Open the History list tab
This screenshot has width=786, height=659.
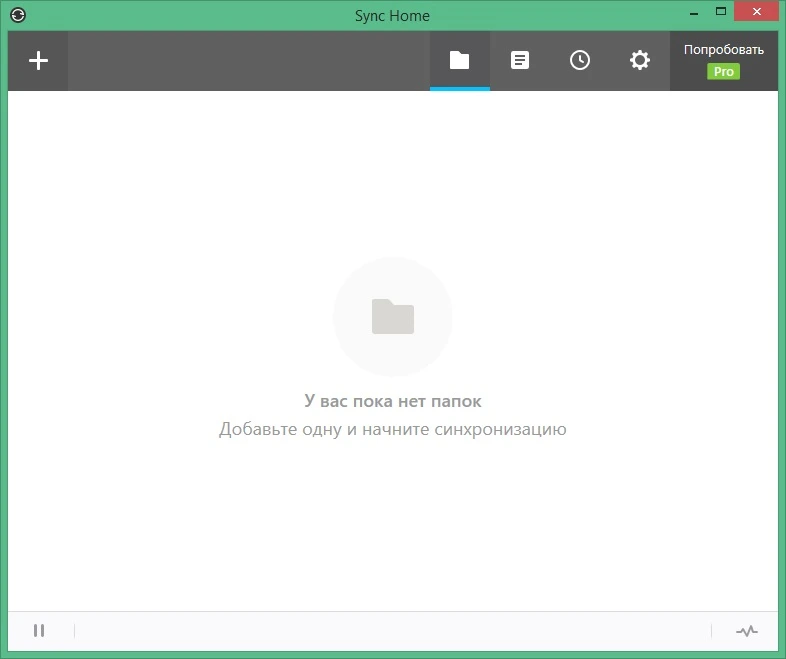click(520, 61)
